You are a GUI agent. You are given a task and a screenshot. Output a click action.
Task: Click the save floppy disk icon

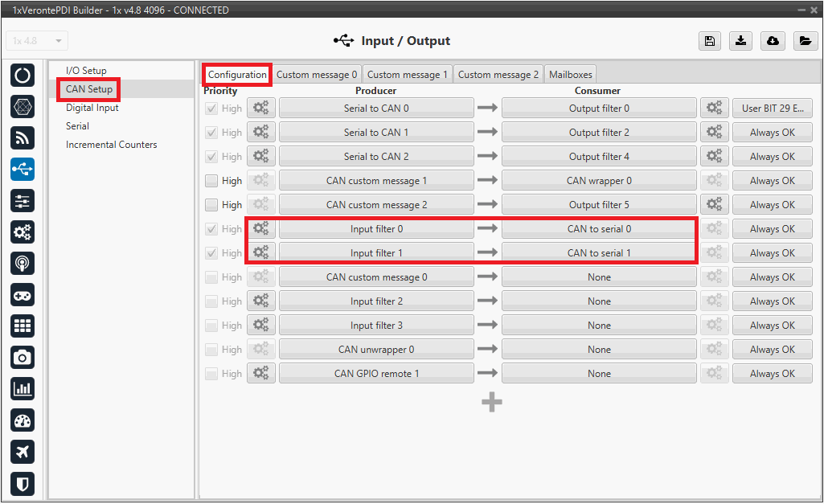[710, 42]
